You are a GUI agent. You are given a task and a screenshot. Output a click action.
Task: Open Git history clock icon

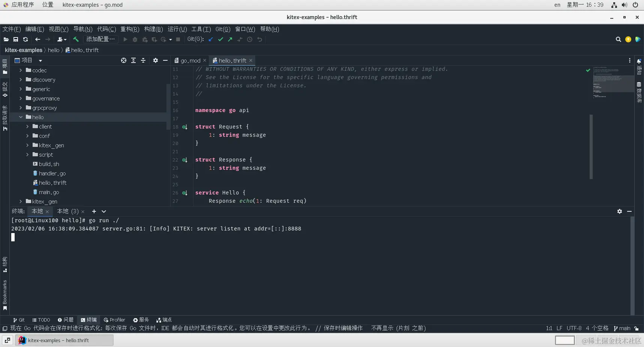[250, 39]
